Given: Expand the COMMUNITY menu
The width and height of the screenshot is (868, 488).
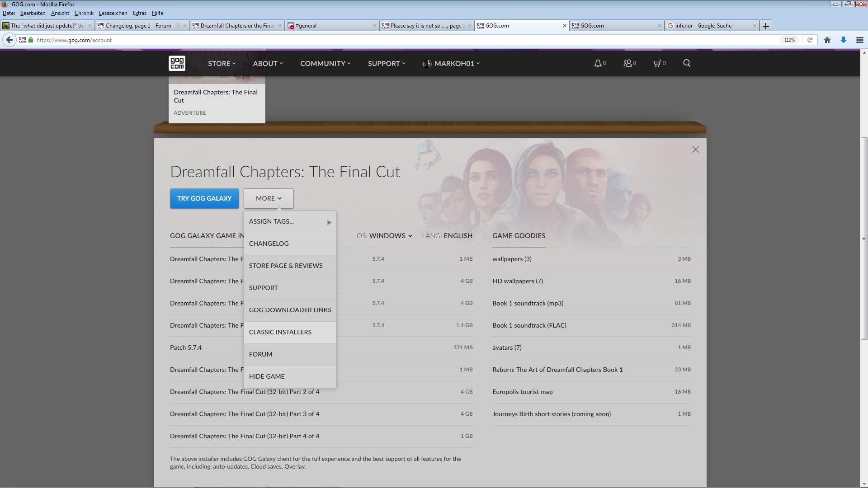Looking at the screenshot, I should (x=325, y=64).
